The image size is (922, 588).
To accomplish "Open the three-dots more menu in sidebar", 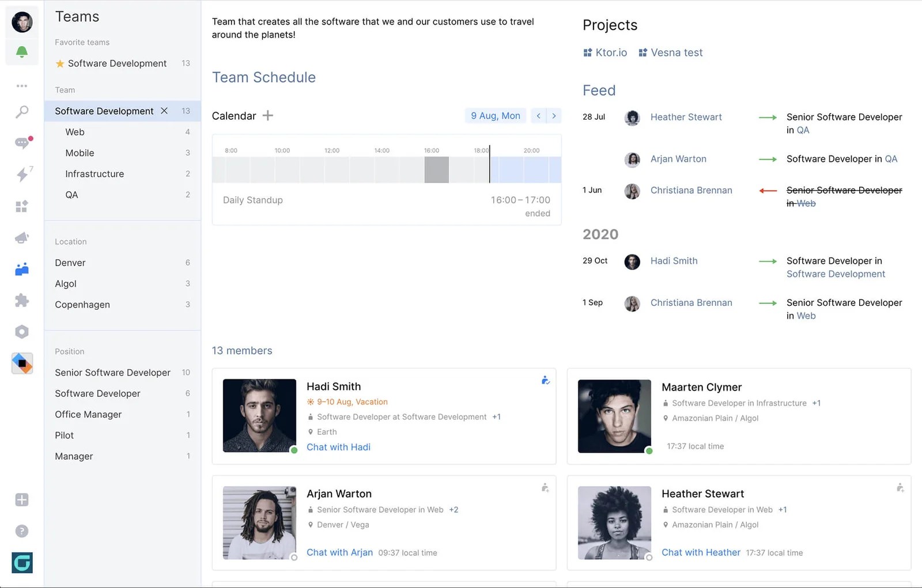I will pos(22,86).
